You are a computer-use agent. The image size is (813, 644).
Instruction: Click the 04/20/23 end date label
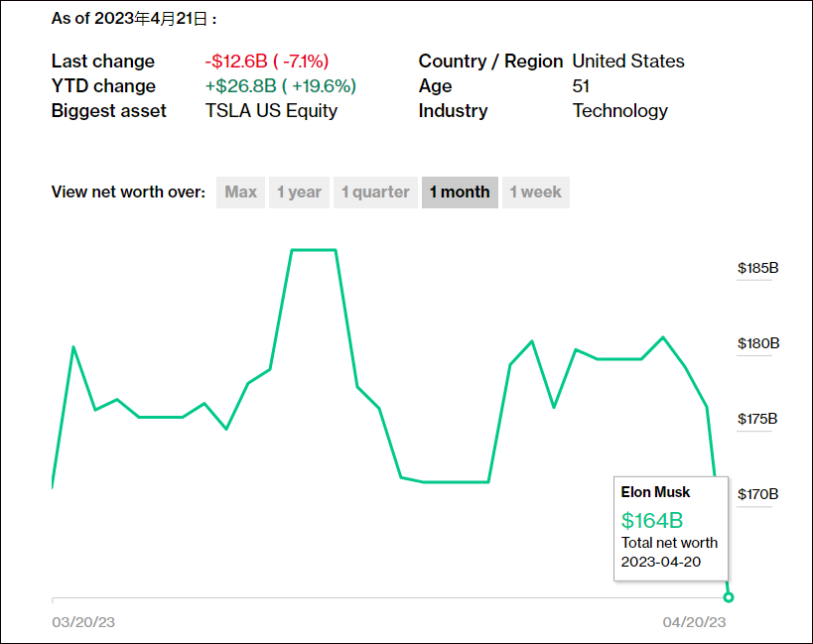click(x=694, y=622)
